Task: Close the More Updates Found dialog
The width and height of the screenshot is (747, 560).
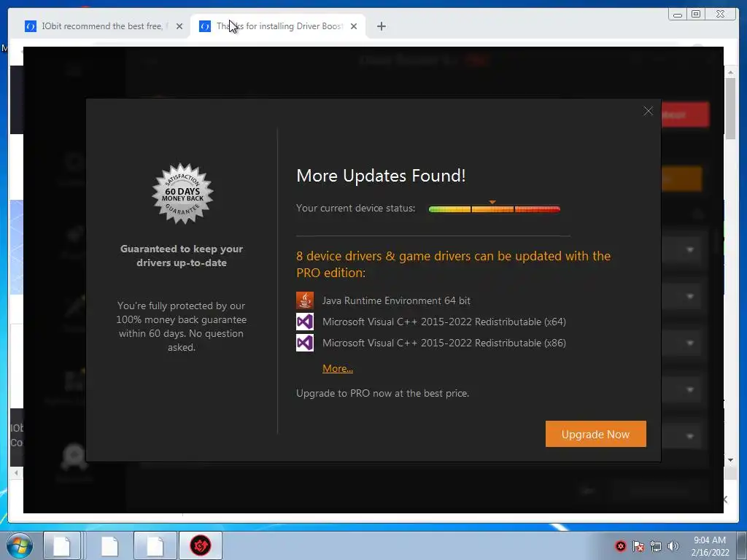Action: click(648, 111)
